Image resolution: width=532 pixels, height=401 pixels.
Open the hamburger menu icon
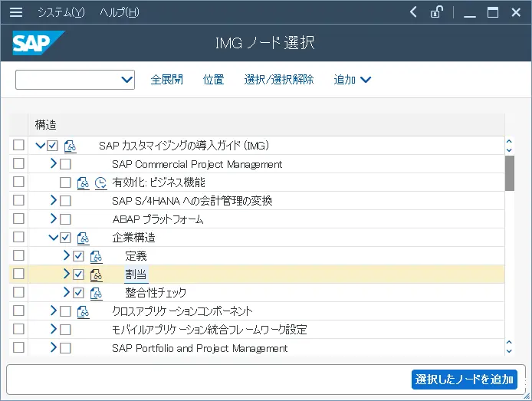coord(16,12)
